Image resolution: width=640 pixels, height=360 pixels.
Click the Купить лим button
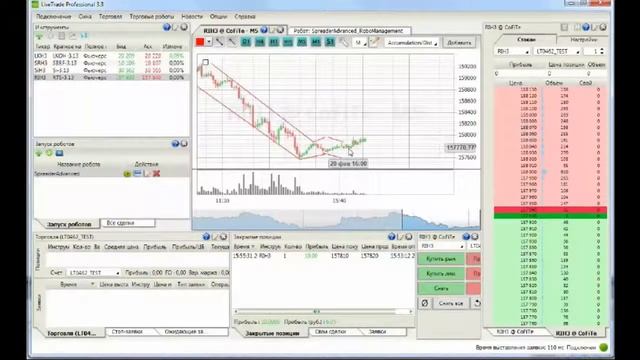441,273
